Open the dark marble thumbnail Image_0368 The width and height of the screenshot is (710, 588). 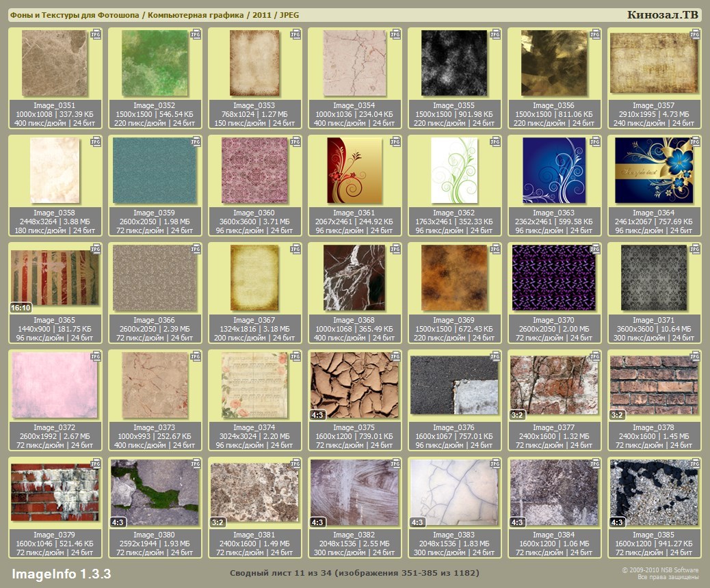pos(354,278)
